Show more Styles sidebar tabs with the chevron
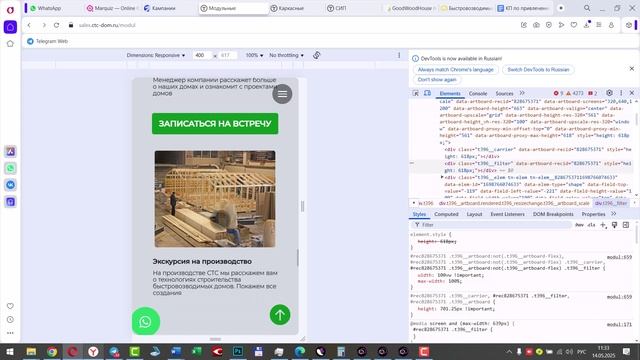The image size is (640, 360). pos(613,214)
